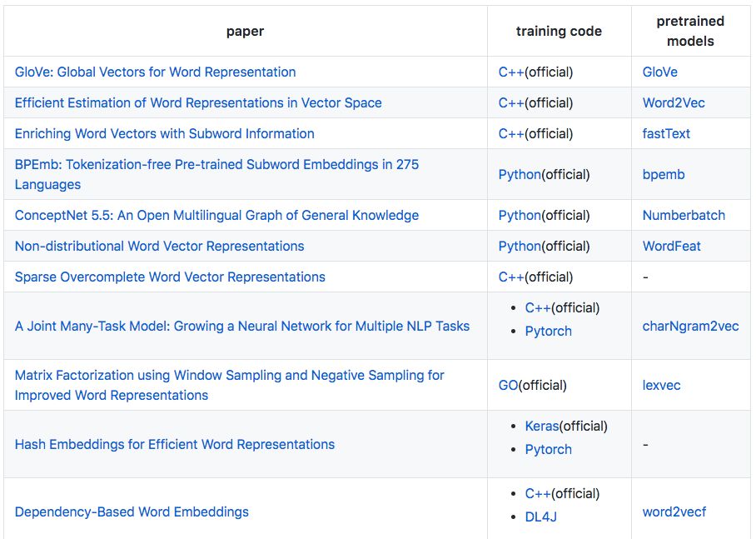Open the GO training code link
Viewport: 756px width, 539px height.
tap(508, 385)
